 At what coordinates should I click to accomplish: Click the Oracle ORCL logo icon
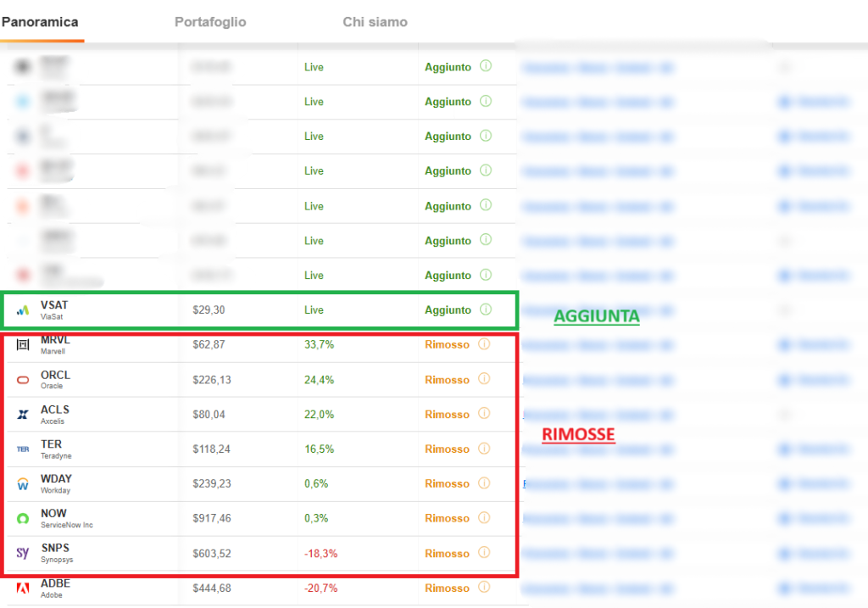23,380
